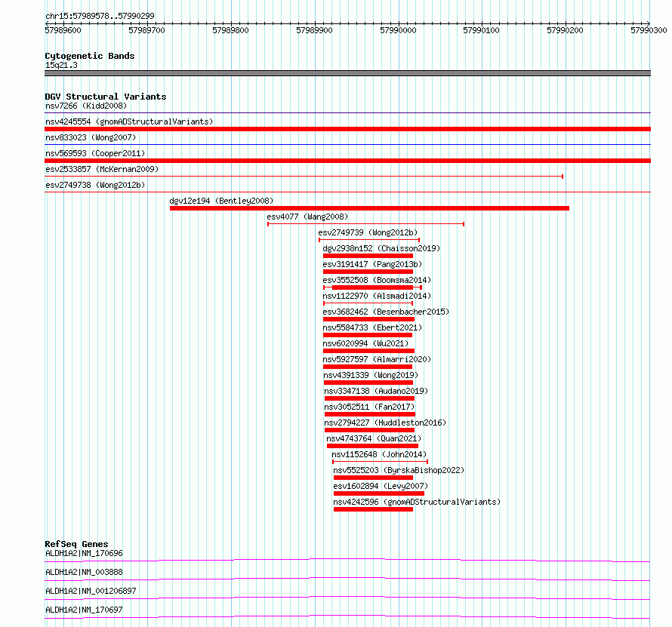The image size is (672, 627).
Task: Click the red bar under esv3552508
Action: tap(372, 287)
